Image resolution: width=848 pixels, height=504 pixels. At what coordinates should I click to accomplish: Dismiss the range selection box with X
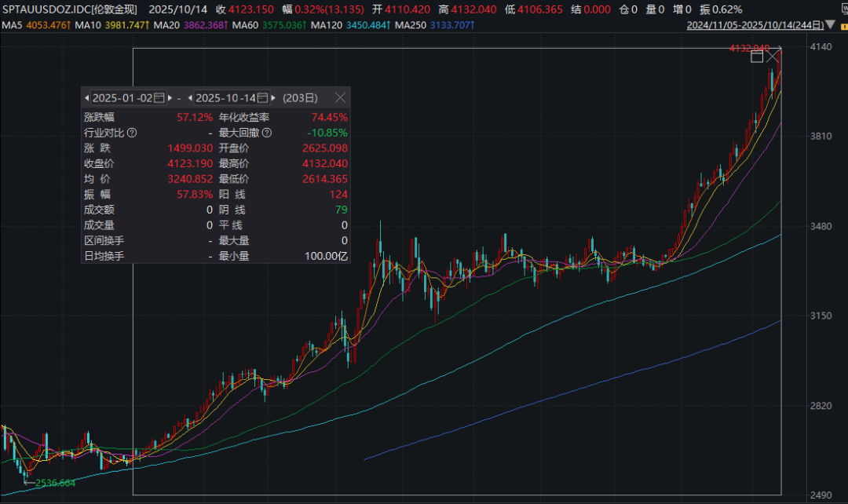coord(773,56)
